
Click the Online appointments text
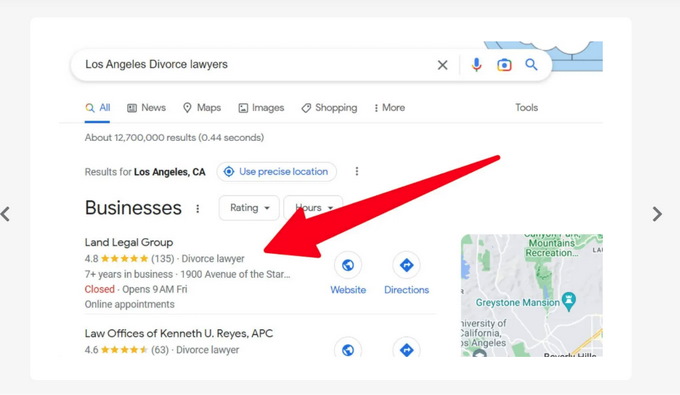[129, 304]
